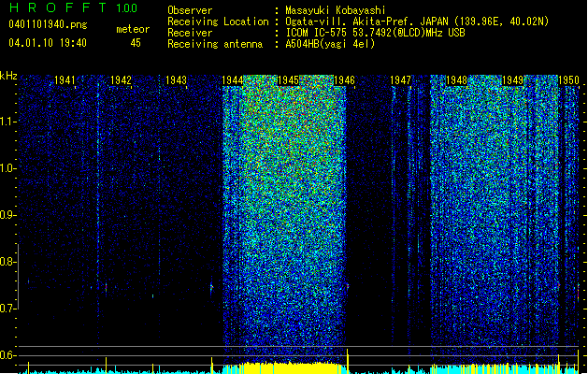The image size is (588, 374).
Task: Click the 0.9 kHz axis tick label
Action: pyautogui.click(x=7, y=215)
